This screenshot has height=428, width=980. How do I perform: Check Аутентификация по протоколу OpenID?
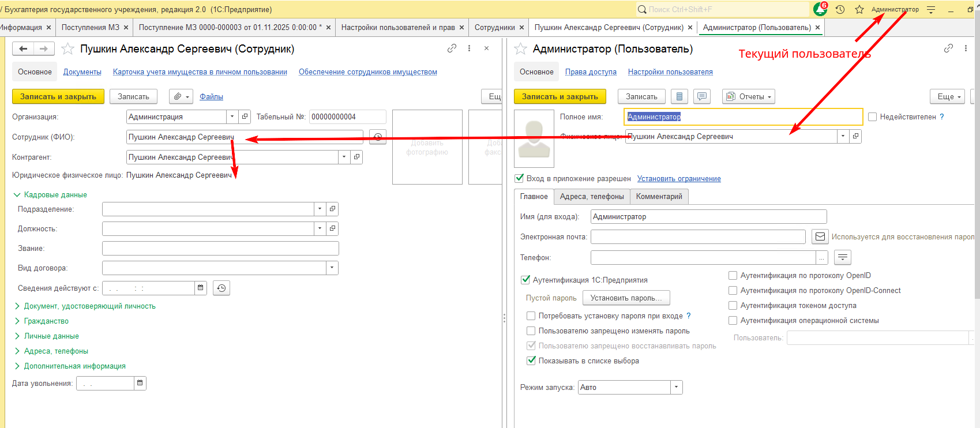tap(733, 276)
